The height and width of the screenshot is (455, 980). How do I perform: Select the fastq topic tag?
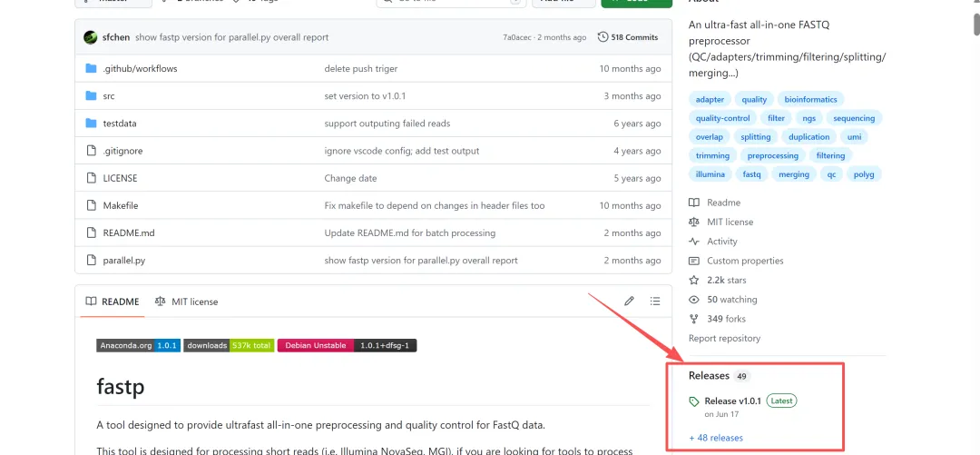752,174
